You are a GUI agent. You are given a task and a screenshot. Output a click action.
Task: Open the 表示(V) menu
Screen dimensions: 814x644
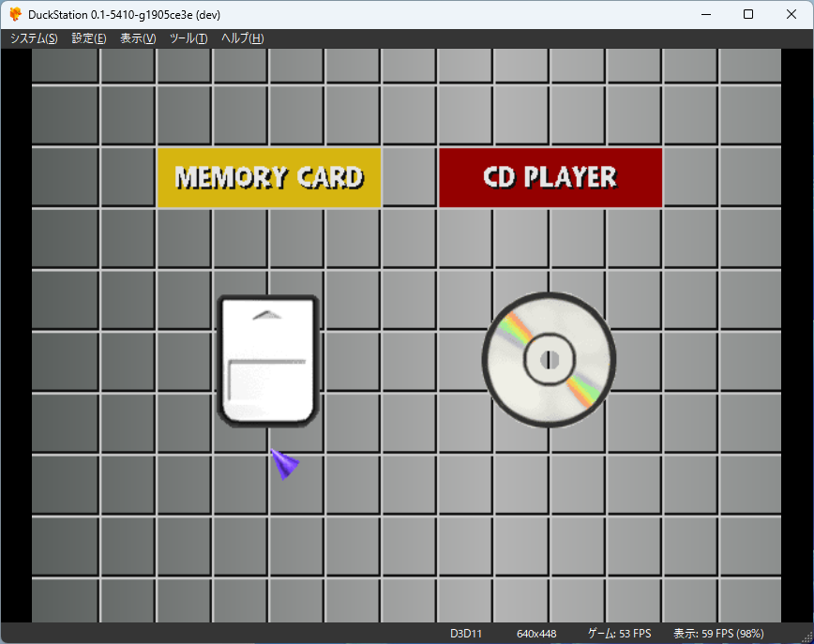click(x=138, y=38)
